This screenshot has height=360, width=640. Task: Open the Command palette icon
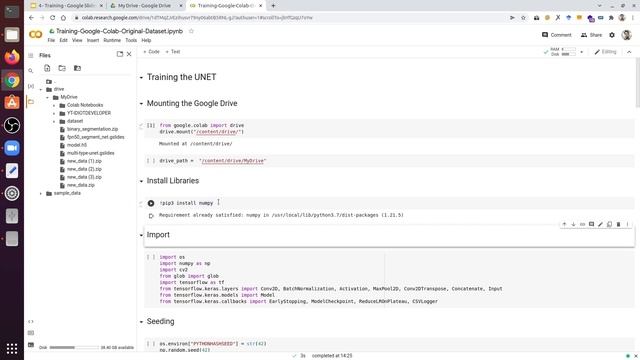[x=31, y=333]
